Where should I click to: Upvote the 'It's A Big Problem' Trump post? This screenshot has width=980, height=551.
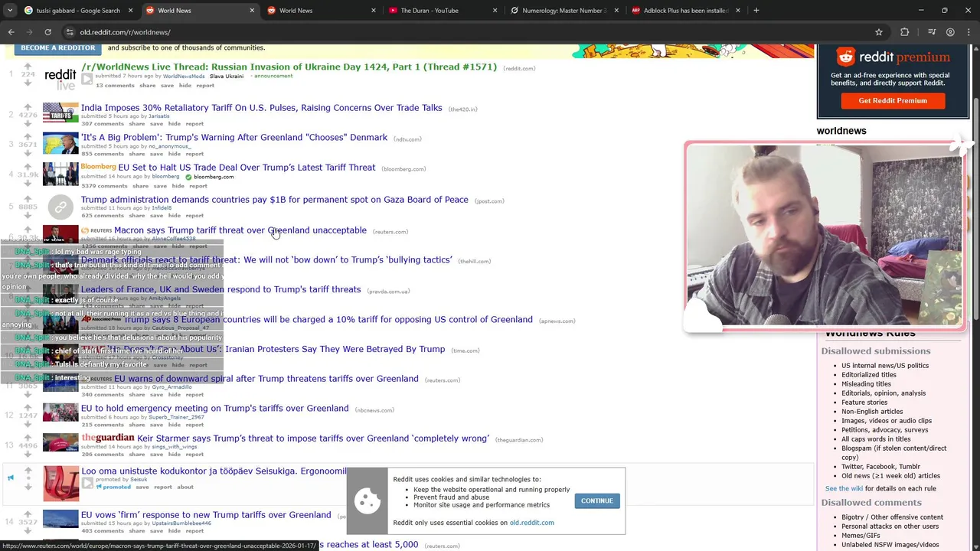(x=28, y=135)
